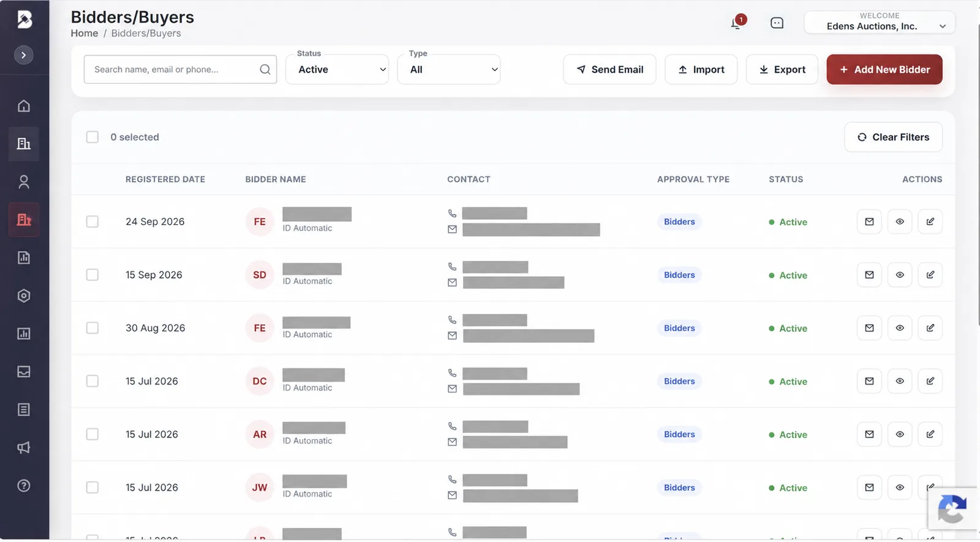Check the 30 Aug 2026 row checkbox
980x542 pixels.
point(92,328)
